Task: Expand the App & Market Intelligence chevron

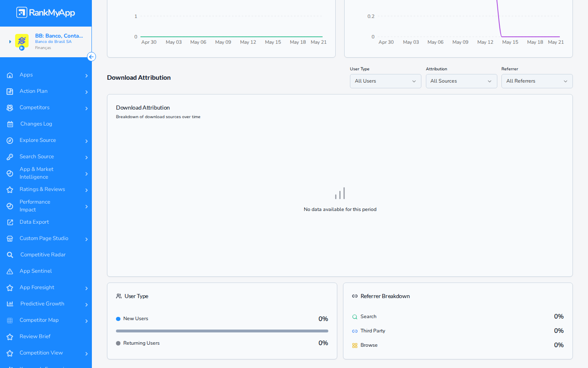Action: coord(87,174)
